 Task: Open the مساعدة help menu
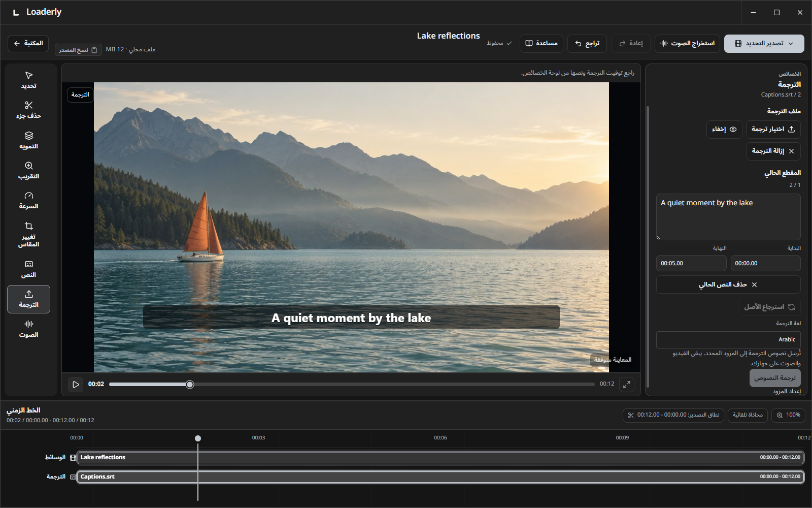click(542, 44)
